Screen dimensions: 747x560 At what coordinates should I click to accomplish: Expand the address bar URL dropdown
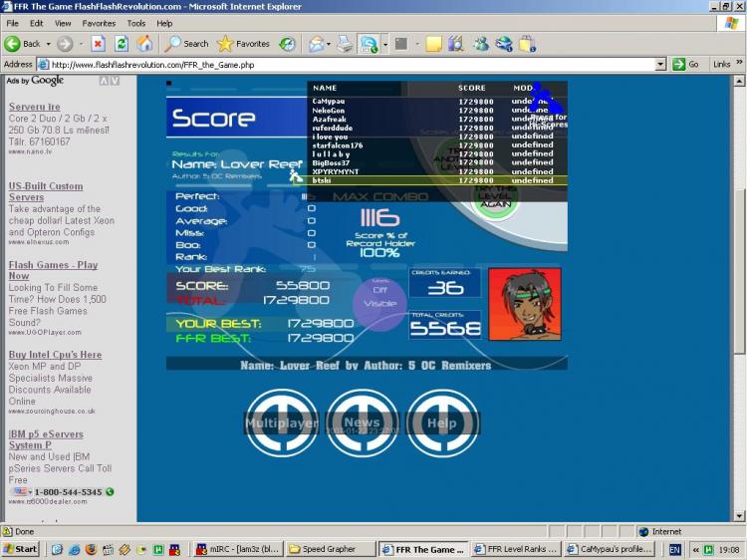(660, 65)
